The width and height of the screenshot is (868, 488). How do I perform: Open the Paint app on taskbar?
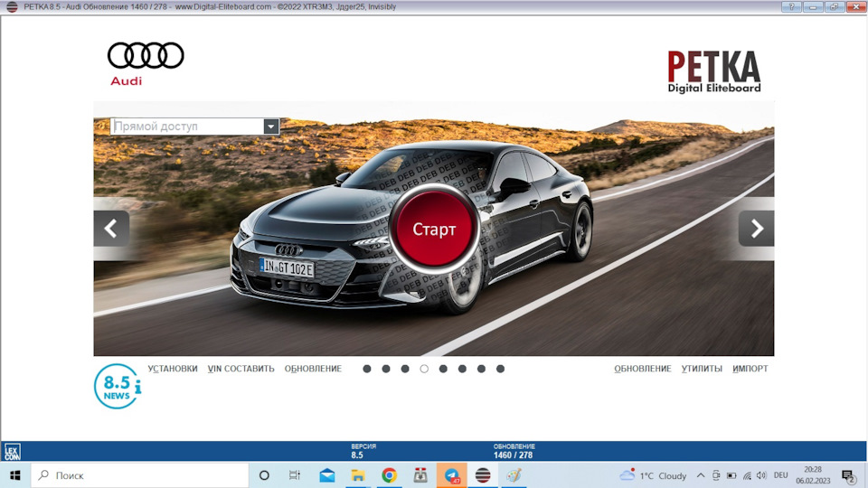click(x=514, y=475)
